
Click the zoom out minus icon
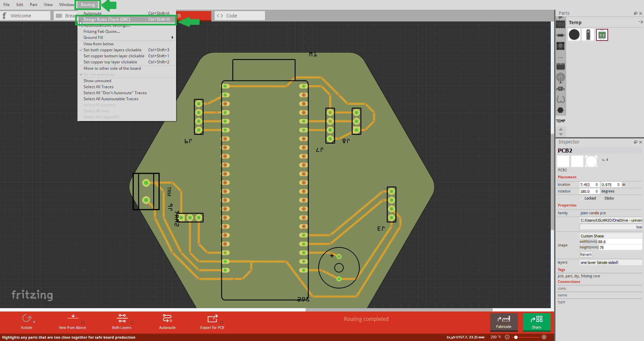pos(507,337)
